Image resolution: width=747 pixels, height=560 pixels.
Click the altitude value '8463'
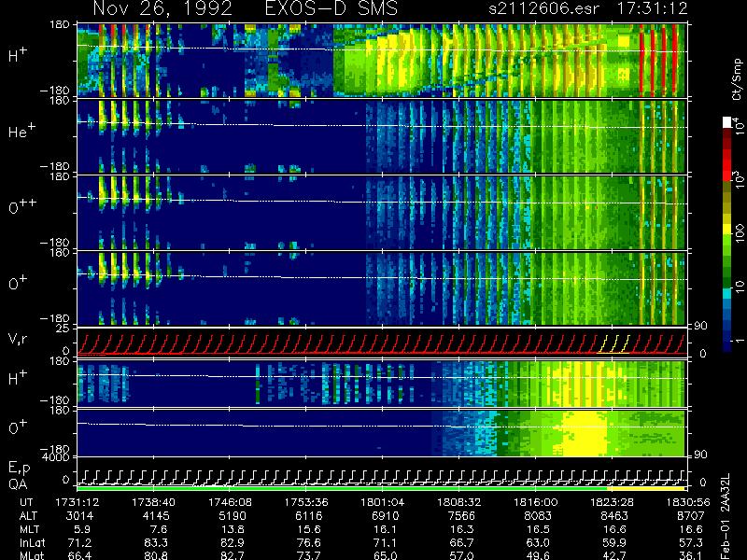click(x=614, y=516)
